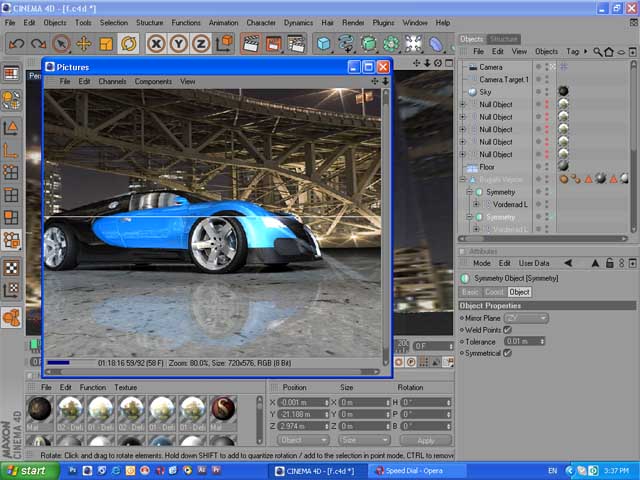Viewport: 640px width, 480px height.
Task: Switch to Polygons mode
Action: pos(11,218)
